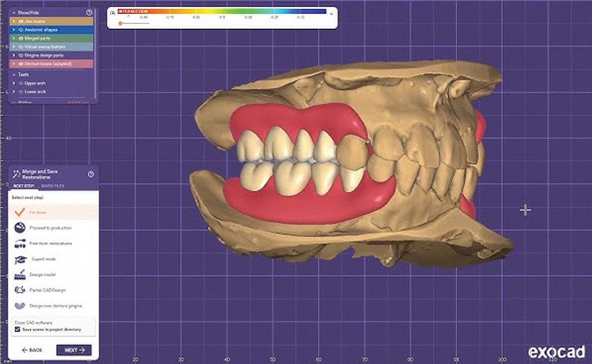This screenshot has height=364, width=592.
Task: Select the Lower arch label
Action: (x=35, y=92)
